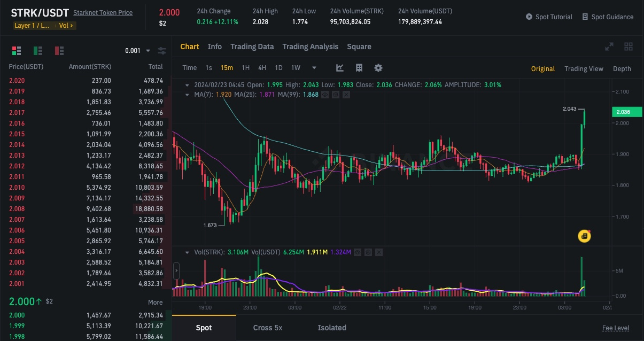Screen dimensions: 644x341
Task: Open technical indicators chart icon
Action: tap(340, 68)
